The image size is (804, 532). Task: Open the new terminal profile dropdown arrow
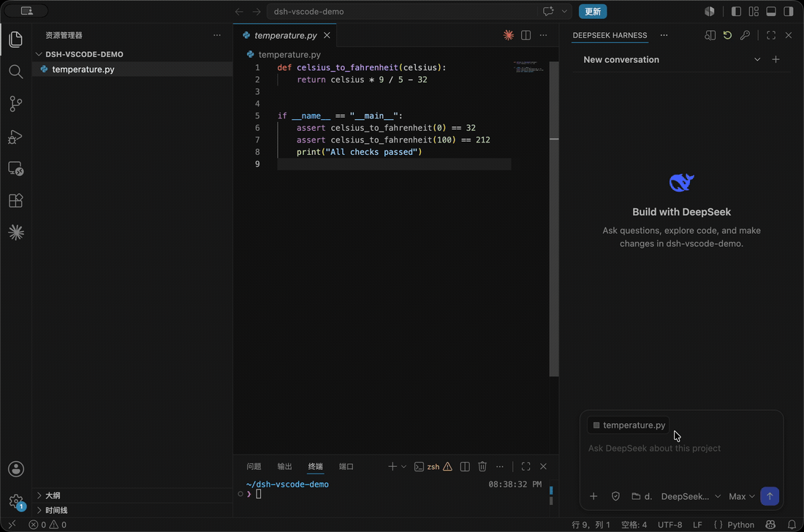point(403,466)
